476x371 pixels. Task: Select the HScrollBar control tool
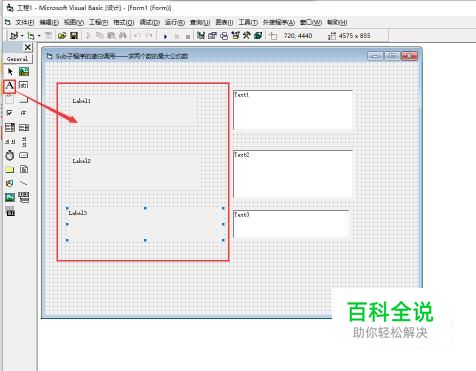coord(10,141)
